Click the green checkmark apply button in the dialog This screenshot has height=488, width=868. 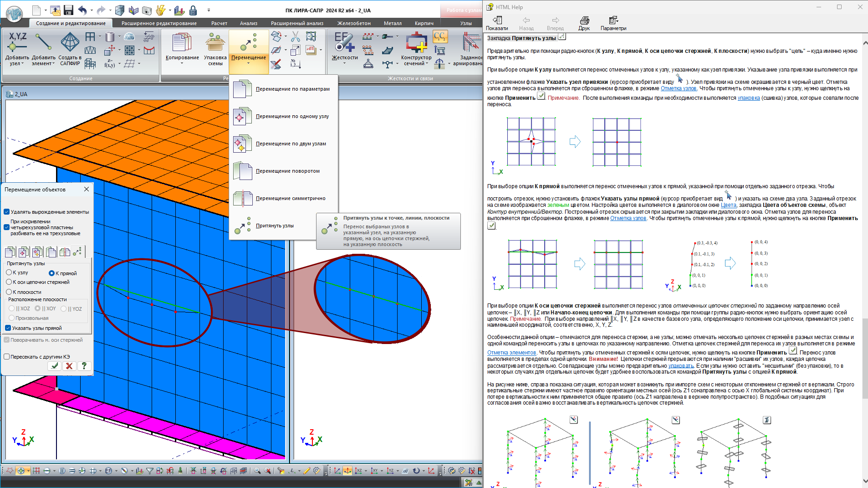[55, 366]
